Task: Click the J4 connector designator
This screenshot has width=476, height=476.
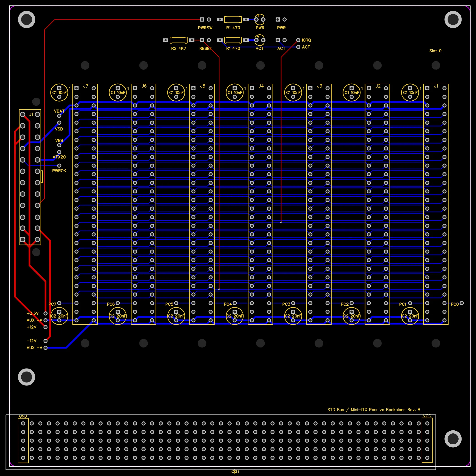Action: tap(261, 86)
